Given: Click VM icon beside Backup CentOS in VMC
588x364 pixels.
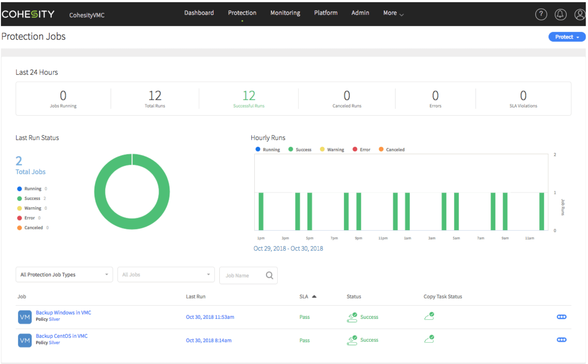Looking at the screenshot, I should [25, 340].
